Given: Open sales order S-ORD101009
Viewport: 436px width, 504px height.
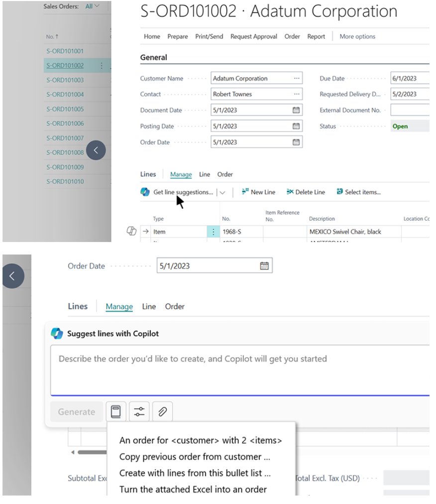Looking at the screenshot, I should click(65, 167).
